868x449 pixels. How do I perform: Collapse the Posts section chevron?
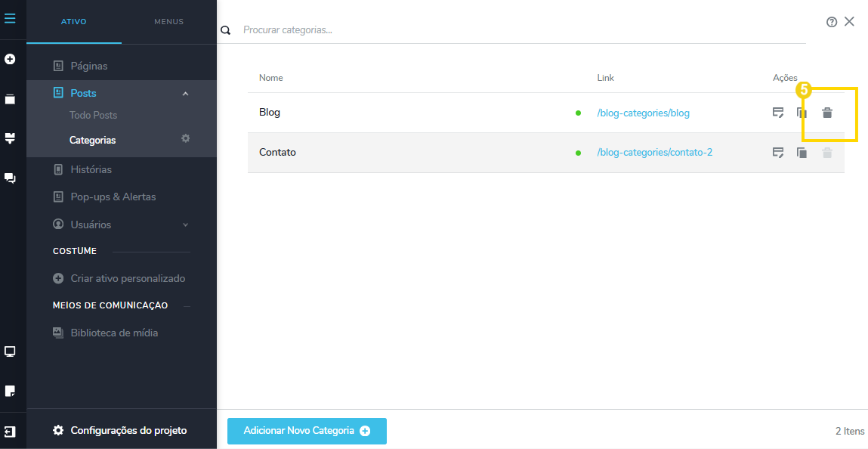pyautogui.click(x=185, y=94)
